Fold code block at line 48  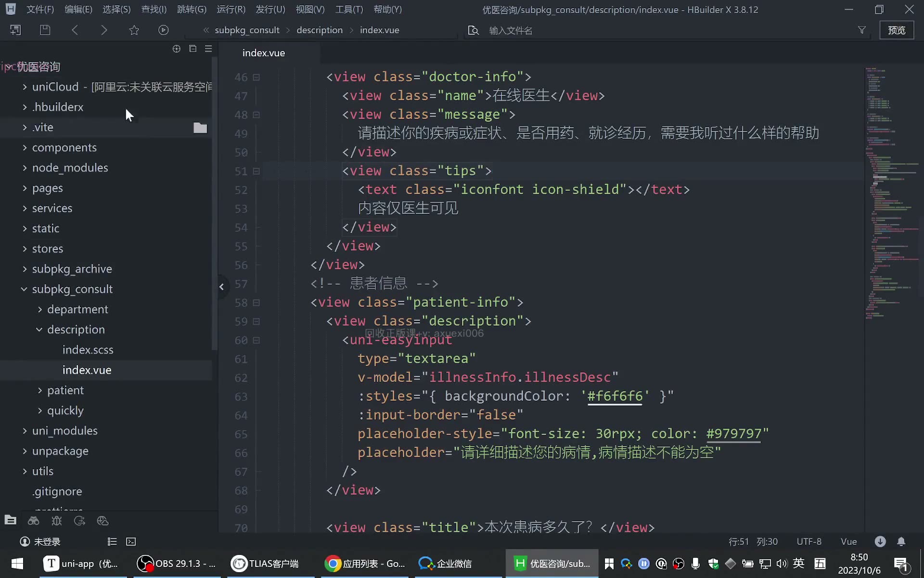coord(257,115)
